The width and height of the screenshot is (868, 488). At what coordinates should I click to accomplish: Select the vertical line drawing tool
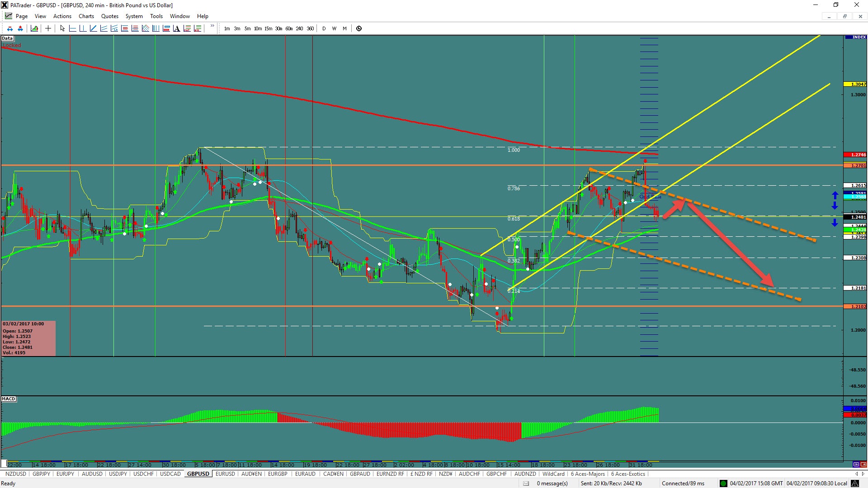tap(83, 28)
